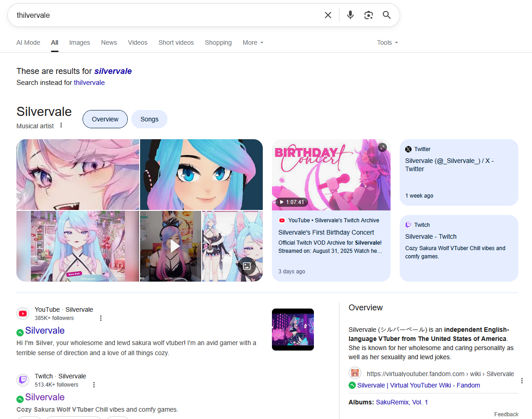Expand the Tools dropdown
The height and width of the screenshot is (419, 532).
point(387,42)
